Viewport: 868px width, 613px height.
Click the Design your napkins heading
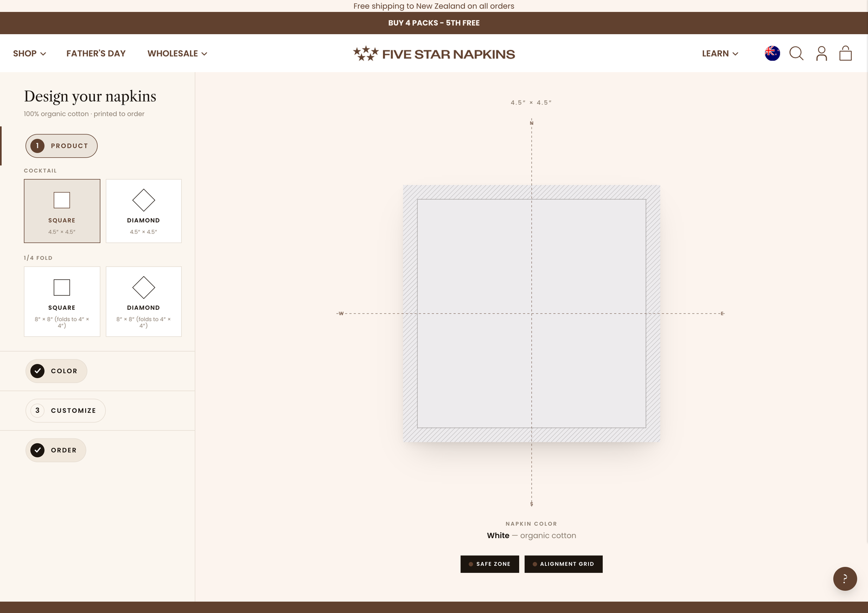pyautogui.click(x=90, y=97)
